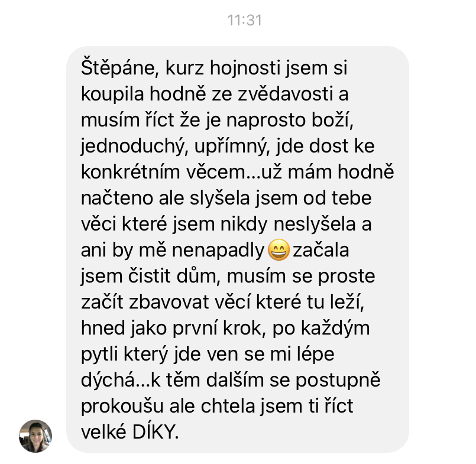The width and height of the screenshot is (476, 464).
Task: Click the word 'začala' after the emoji
Action: tap(321, 251)
